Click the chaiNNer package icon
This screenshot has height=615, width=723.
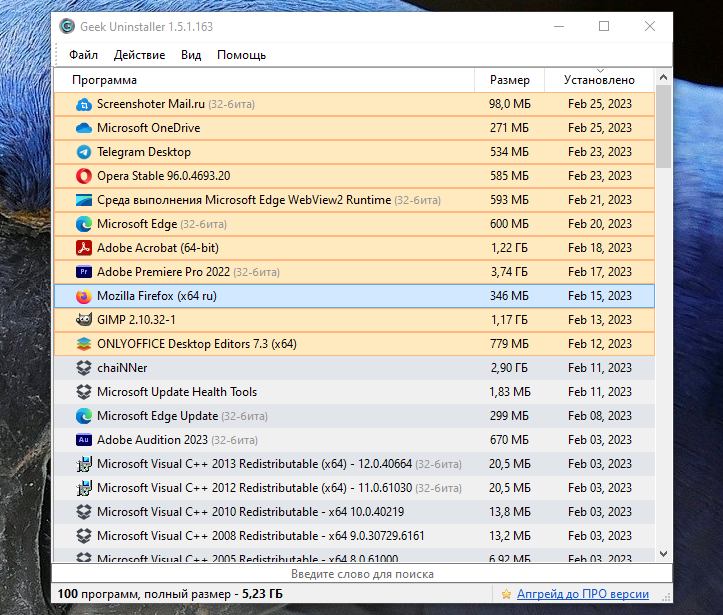83,368
